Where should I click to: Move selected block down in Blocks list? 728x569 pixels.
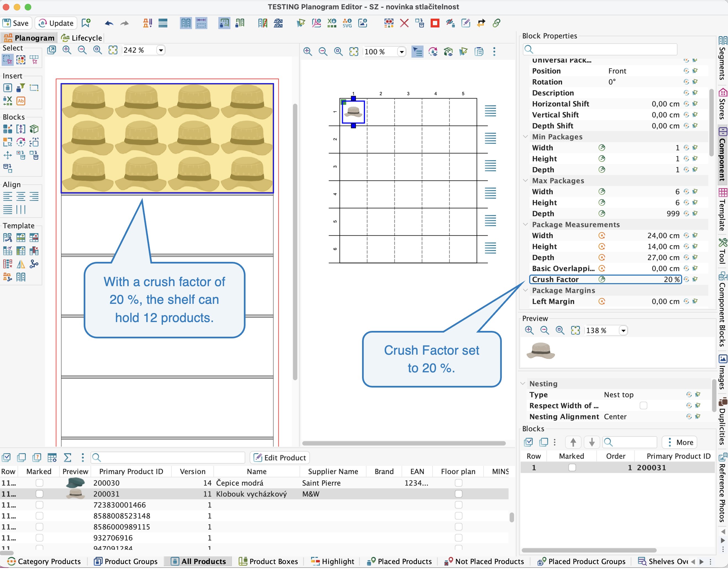[592, 443]
